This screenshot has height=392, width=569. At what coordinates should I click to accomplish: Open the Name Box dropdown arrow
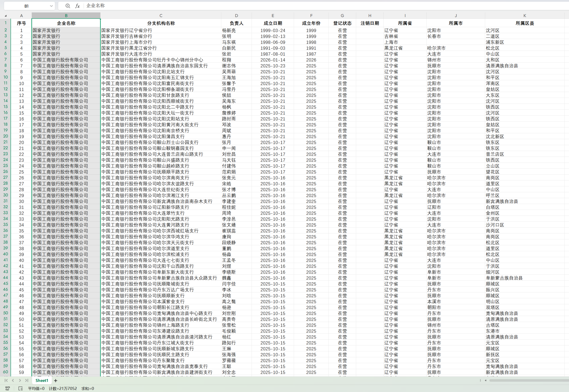click(51, 6)
